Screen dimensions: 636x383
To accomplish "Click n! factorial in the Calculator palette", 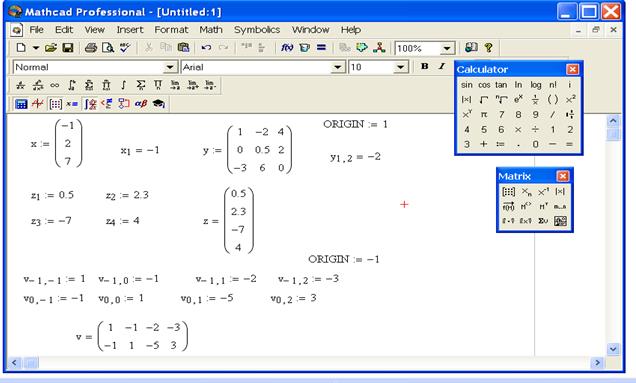I will [553, 85].
